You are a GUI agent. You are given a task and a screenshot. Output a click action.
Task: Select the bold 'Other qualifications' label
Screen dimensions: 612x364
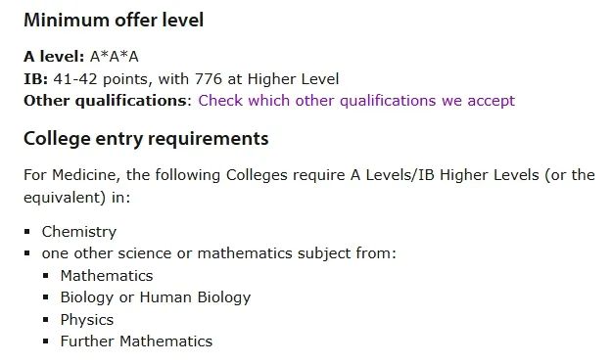pyautogui.click(x=106, y=101)
